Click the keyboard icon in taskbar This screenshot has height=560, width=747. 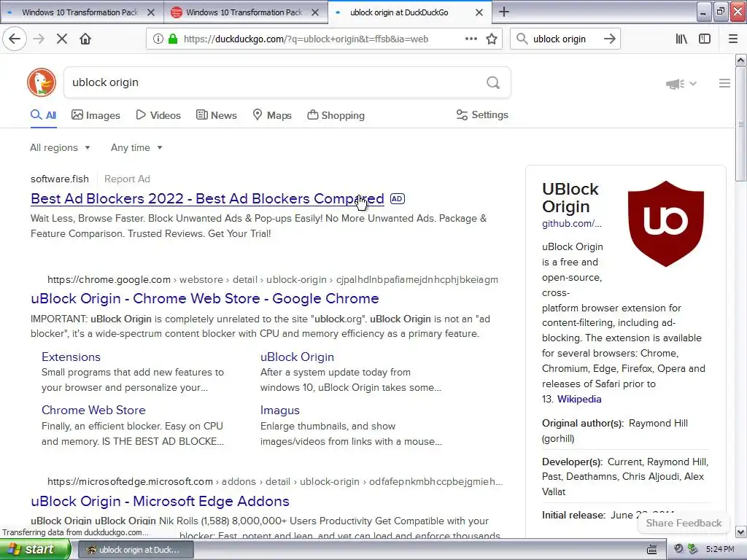651,550
